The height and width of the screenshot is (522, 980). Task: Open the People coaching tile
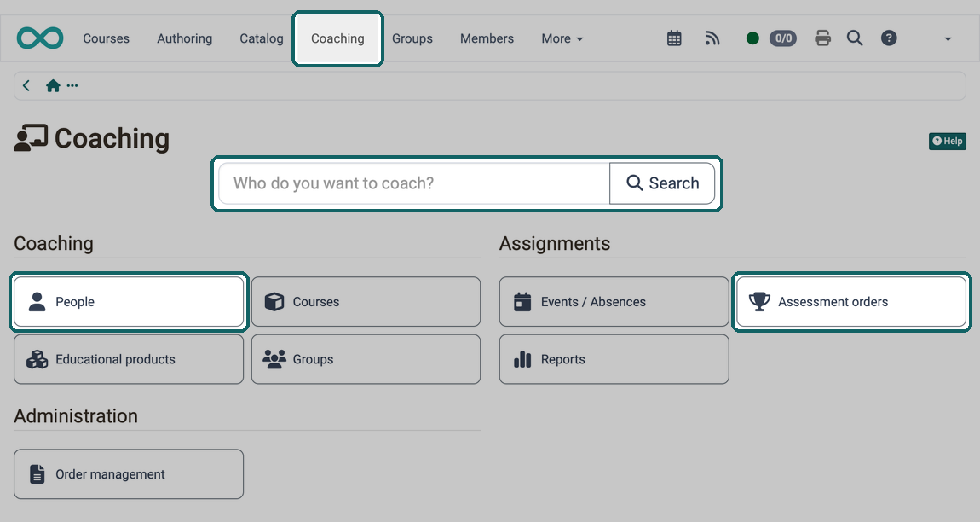pyautogui.click(x=129, y=302)
